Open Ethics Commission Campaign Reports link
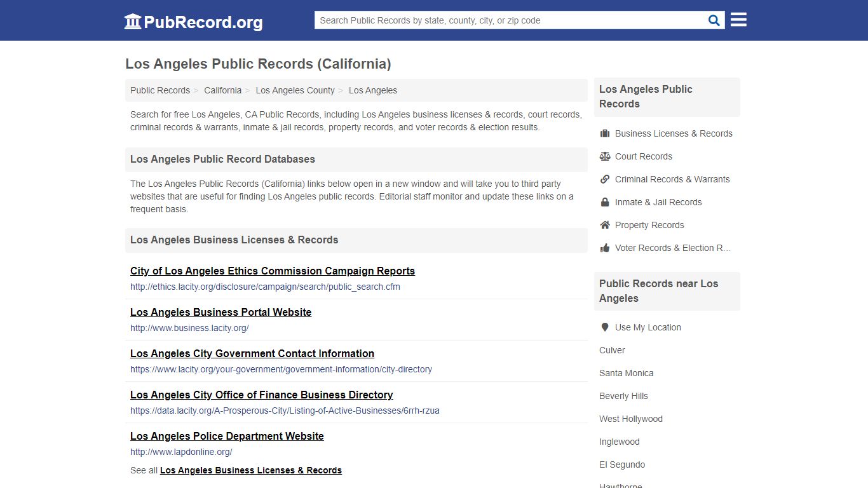 pyautogui.click(x=273, y=271)
